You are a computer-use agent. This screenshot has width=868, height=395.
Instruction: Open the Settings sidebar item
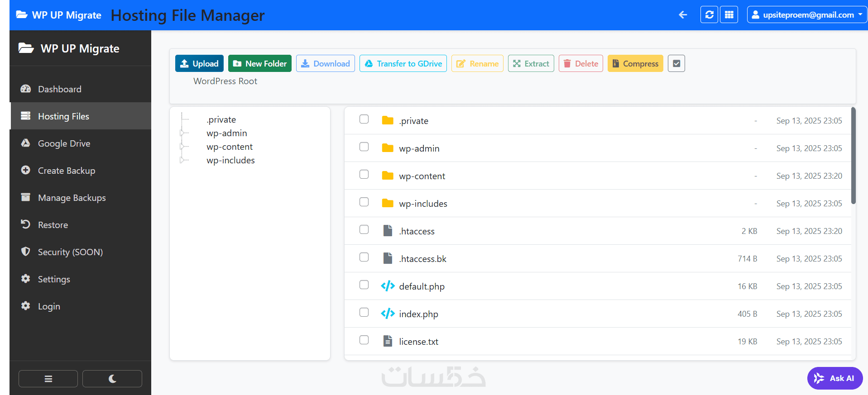(81, 279)
